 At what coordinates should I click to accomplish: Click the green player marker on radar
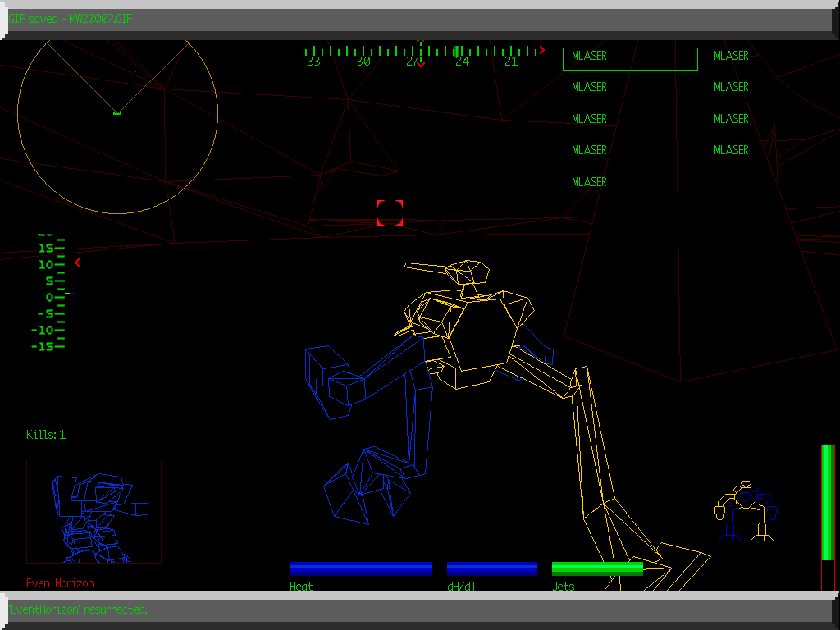[116, 113]
